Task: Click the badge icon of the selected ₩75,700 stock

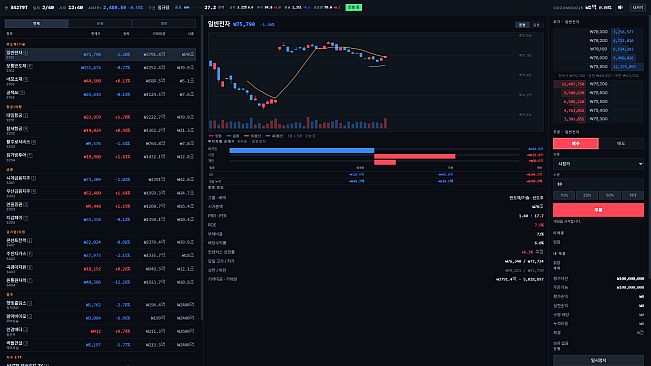Action: [26, 53]
